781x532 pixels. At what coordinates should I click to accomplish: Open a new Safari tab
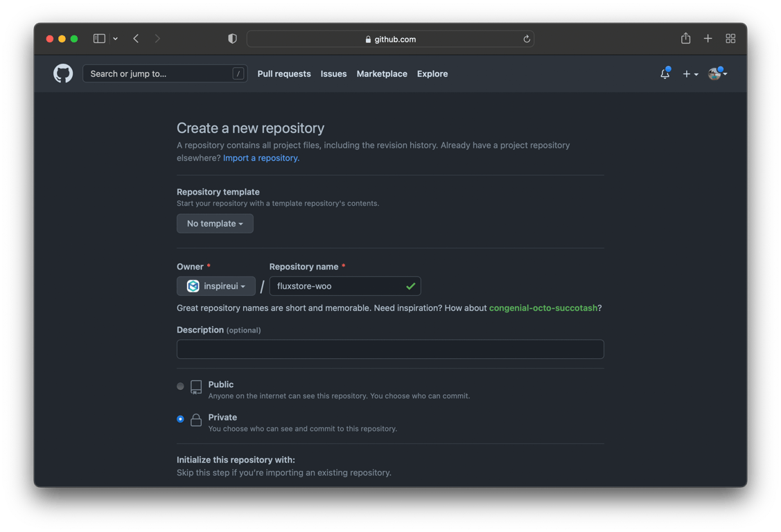point(708,38)
